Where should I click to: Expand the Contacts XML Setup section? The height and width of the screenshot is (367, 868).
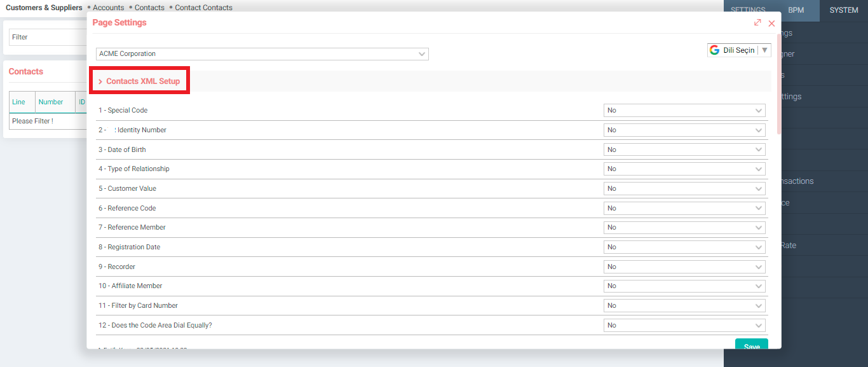tap(139, 81)
